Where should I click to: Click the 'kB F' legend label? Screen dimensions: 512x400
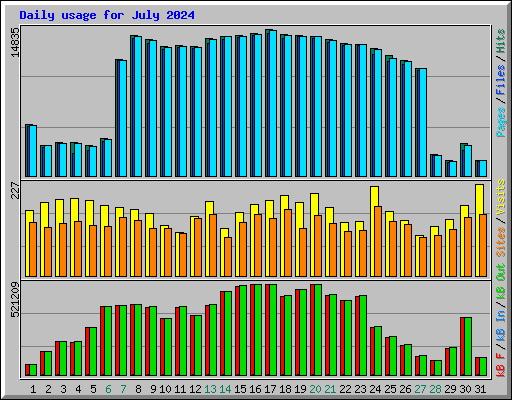500,364
